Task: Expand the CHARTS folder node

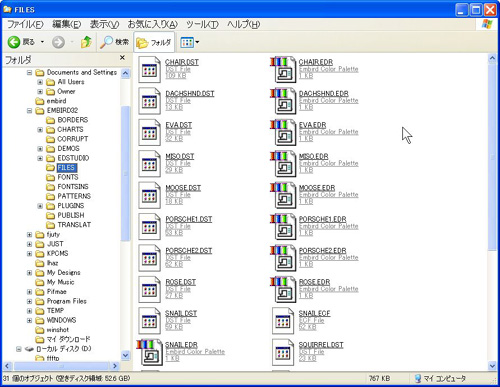Action: 40,129
